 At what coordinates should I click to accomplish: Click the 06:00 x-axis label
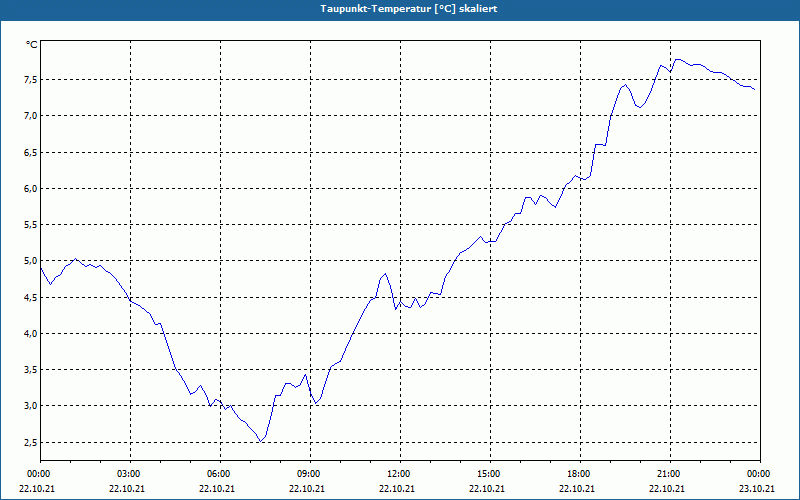218,474
